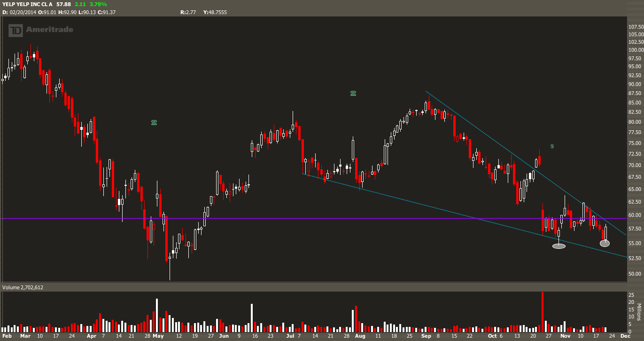Click the high value H:92.90
The image size is (644, 341).
tap(67, 12)
